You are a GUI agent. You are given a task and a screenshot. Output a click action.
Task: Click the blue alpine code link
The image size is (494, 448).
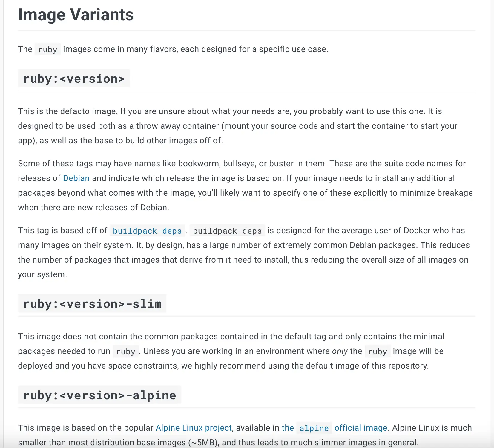point(314,428)
